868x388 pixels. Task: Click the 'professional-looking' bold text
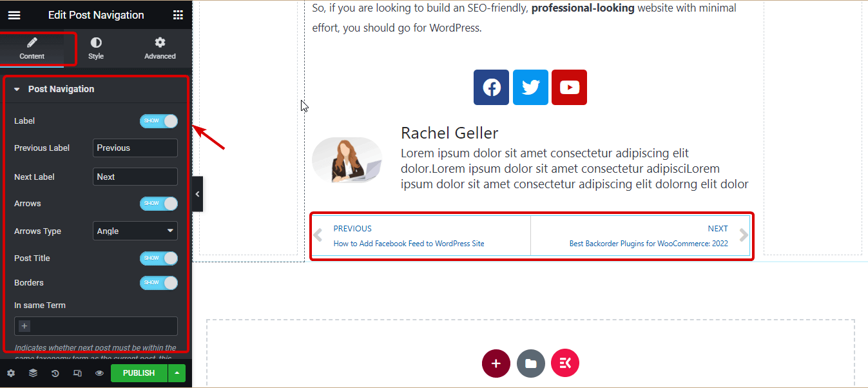point(583,8)
